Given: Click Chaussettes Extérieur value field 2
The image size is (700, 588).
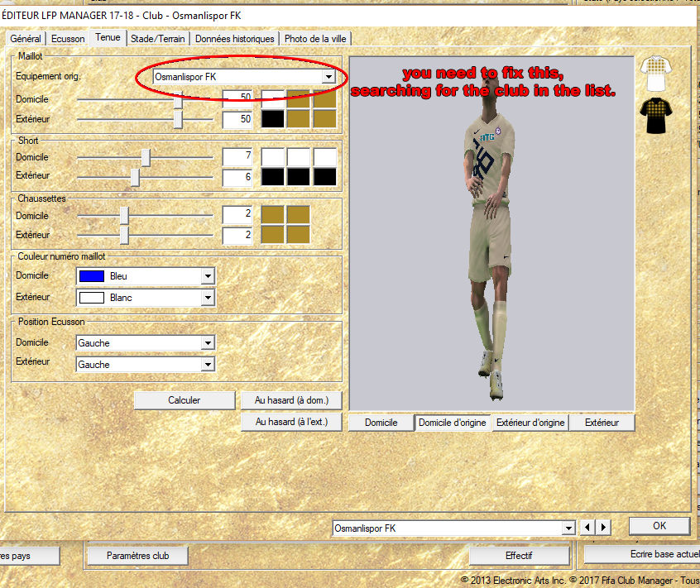Looking at the screenshot, I should (x=237, y=236).
